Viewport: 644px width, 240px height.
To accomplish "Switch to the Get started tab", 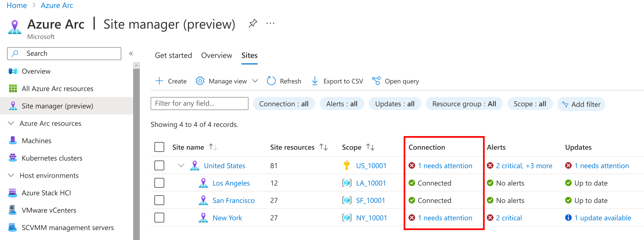I will [173, 55].
